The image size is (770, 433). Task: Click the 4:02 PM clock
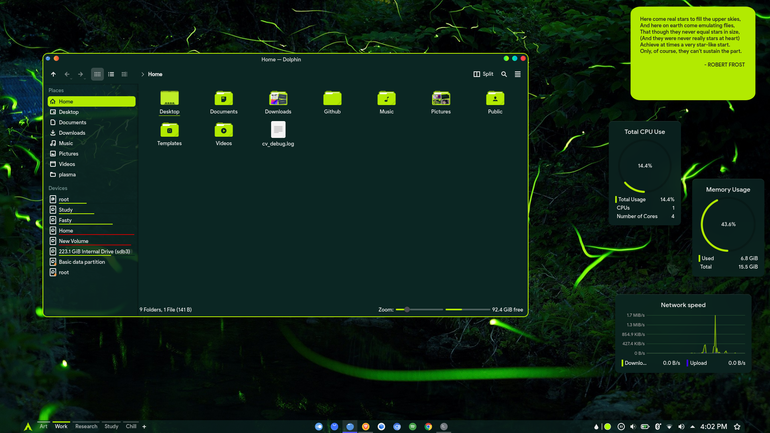(714, 427)
